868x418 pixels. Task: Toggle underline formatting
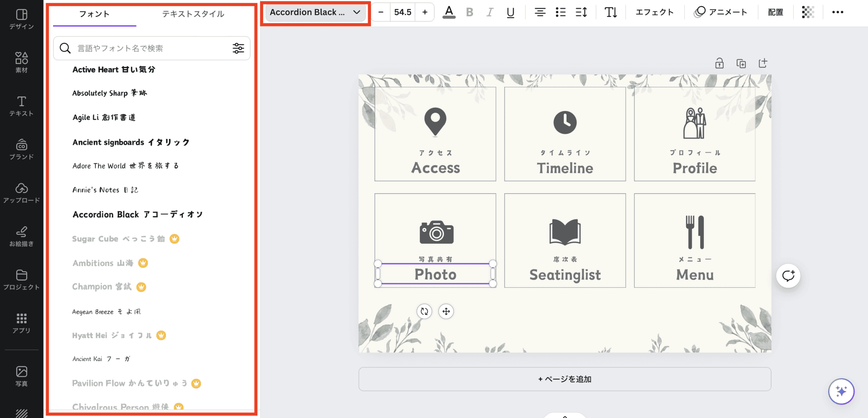(x=510, y=12)
